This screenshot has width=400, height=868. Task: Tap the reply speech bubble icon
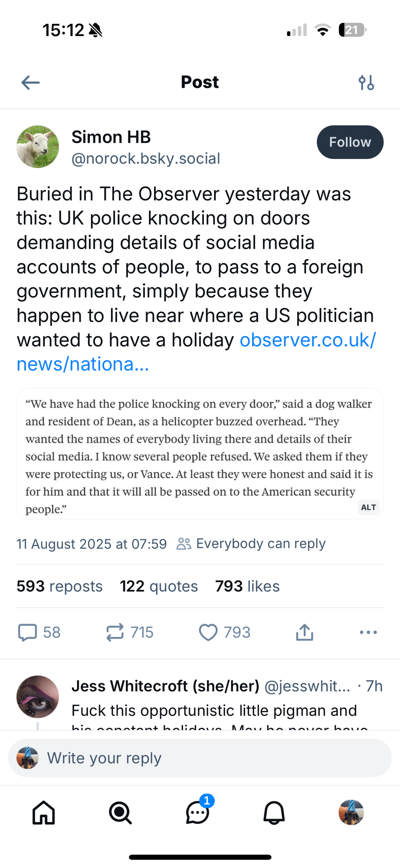point(27,632)
